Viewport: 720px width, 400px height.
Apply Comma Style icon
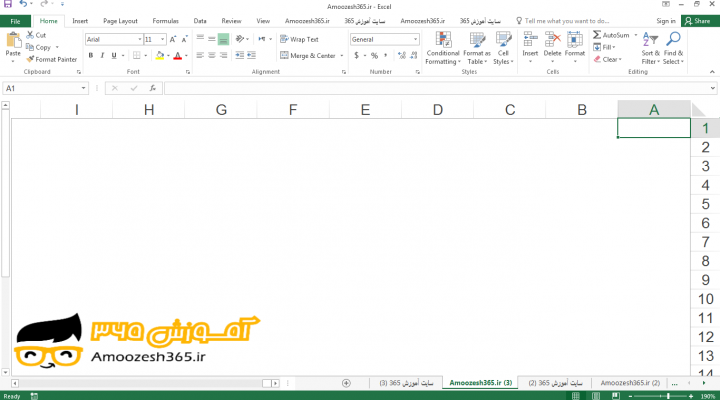click(x=386, y=56)
